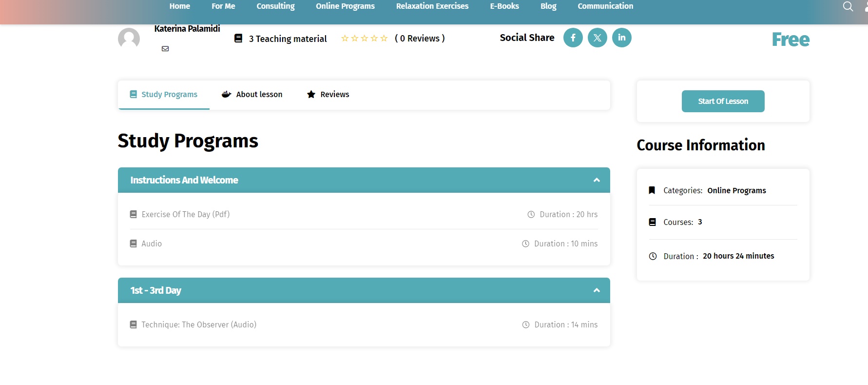Screen dimensions: 868x385
Task: Click the book icon on Study Programs tab
Action: [x=133, y=94]
